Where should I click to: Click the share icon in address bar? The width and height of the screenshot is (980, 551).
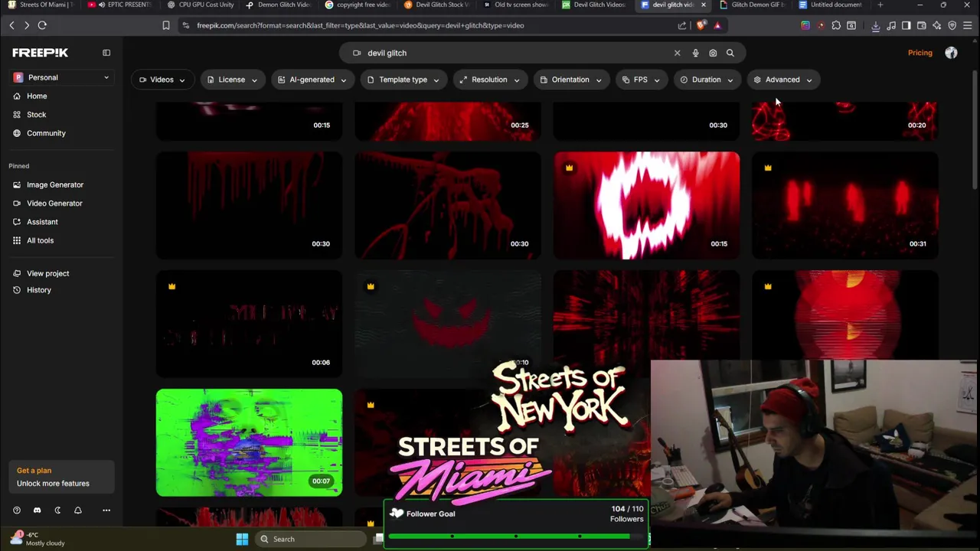pyautogui.click(x=682, y=25)
